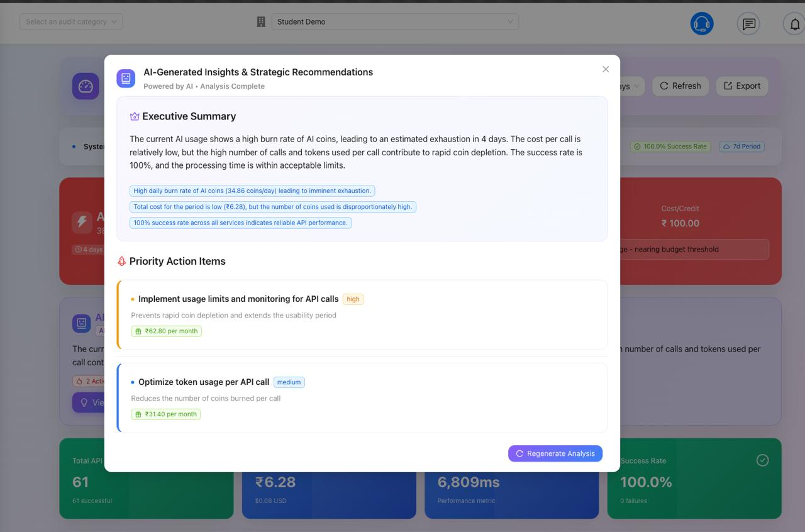Click the blue headset support icon
This screenshot has width=805, height=532.
click(702, 24)
